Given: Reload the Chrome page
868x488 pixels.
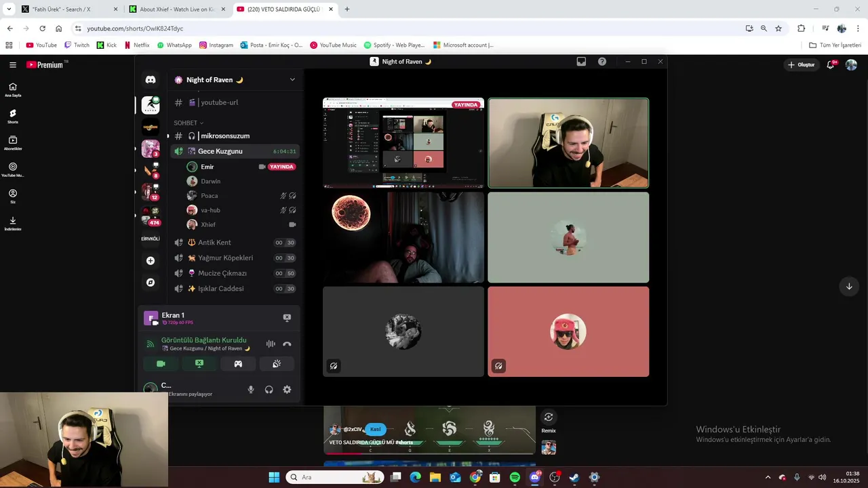Looking at the screenshot, I should click(42, 28).
